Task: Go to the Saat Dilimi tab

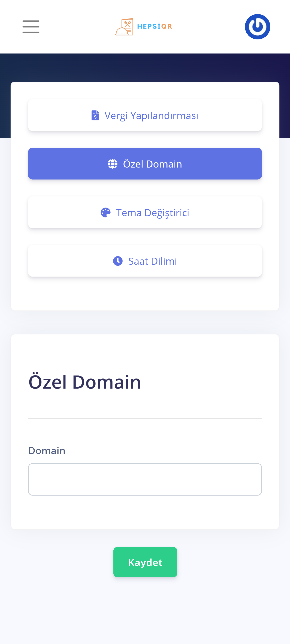Action: click(x=152, y=261)
